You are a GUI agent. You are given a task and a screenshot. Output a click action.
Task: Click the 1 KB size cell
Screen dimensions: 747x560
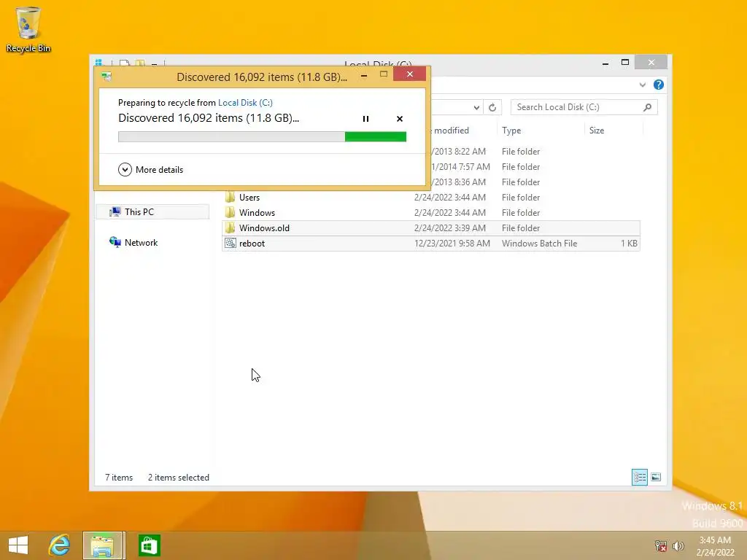coord(629,244)
